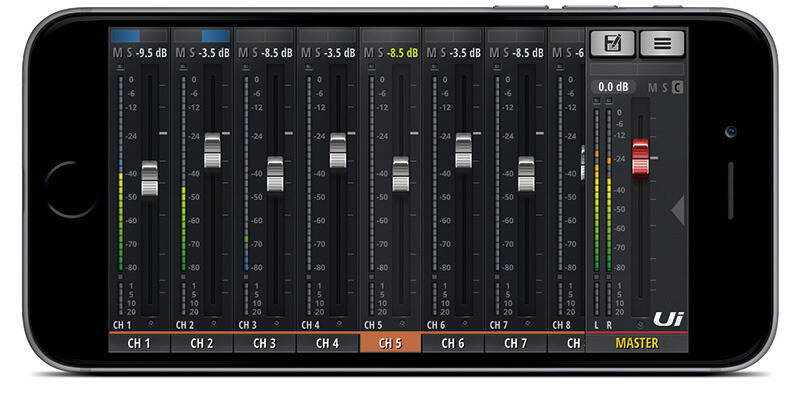The height and width of the screenshot is (395, 800).
Task: Click CH 1 blue pan indicator bar
Action: tap(126, 36)
